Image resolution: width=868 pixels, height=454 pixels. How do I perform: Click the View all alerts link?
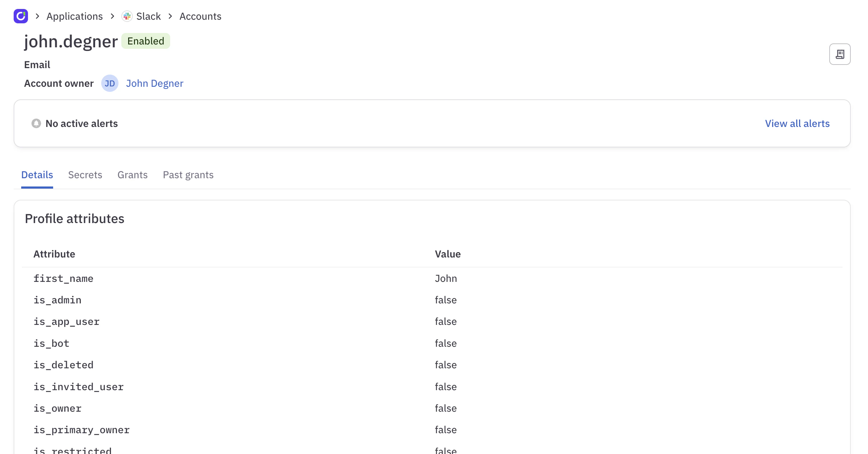point(797,123)
